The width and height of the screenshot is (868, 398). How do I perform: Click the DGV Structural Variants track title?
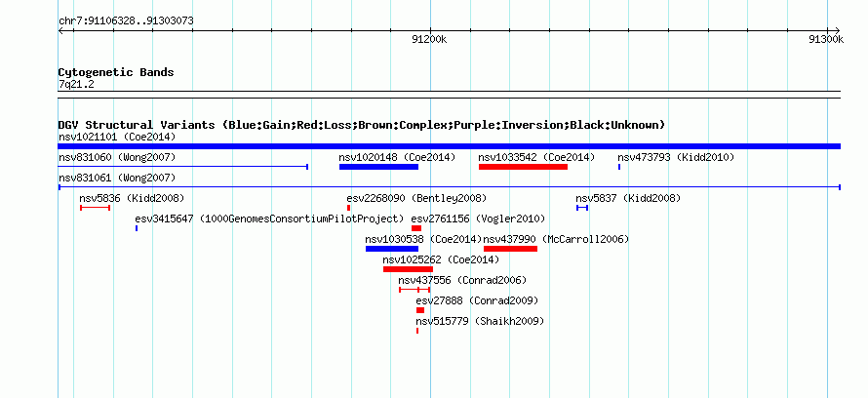pos(362,125)
